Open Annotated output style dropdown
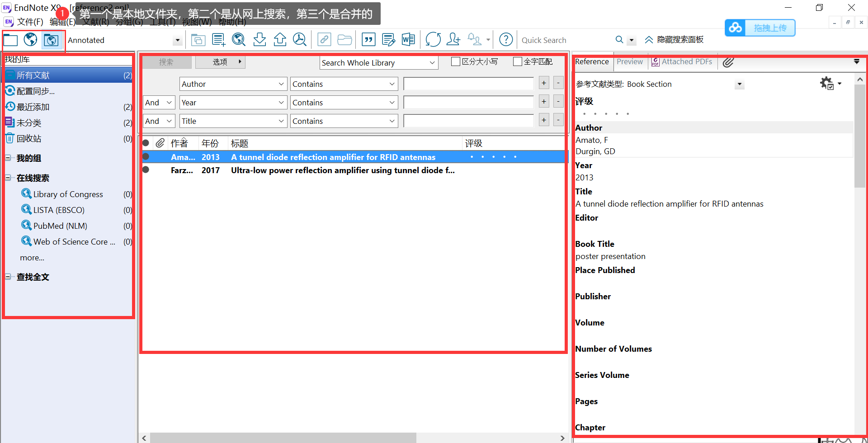The width and height of the screenshot is (868, 443). (x=178, y=40)
